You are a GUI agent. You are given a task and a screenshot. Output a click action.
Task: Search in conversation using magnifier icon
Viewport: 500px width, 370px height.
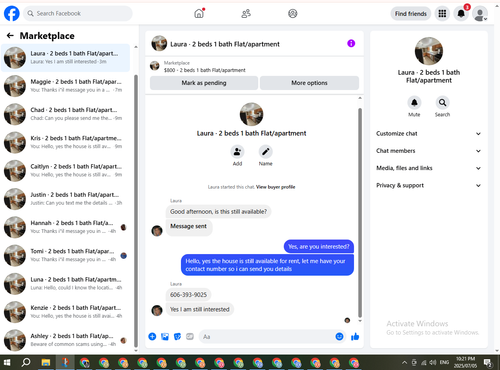pos(442,103)
